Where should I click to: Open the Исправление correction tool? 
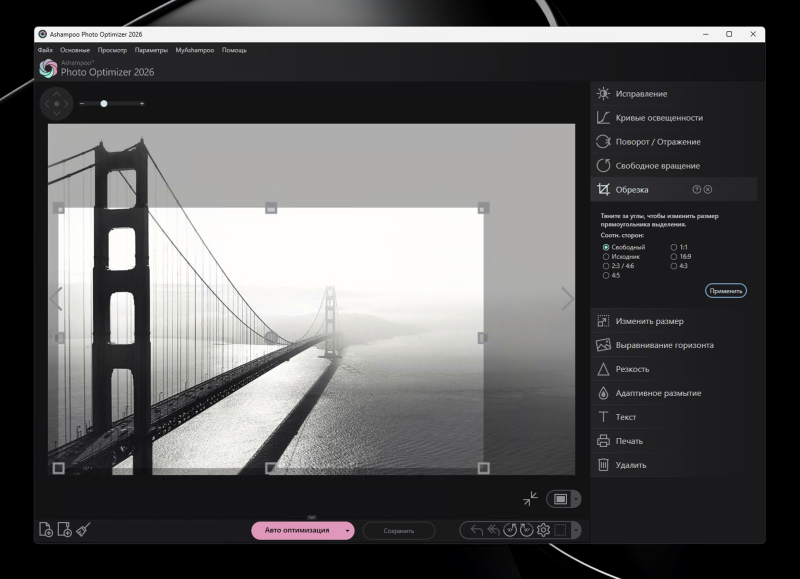coord(673,94)
